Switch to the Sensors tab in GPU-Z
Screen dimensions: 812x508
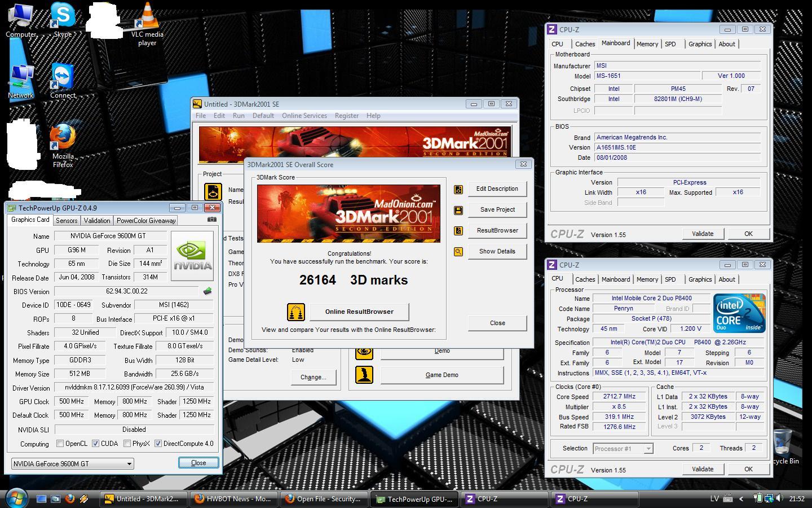tap(67, 221)
